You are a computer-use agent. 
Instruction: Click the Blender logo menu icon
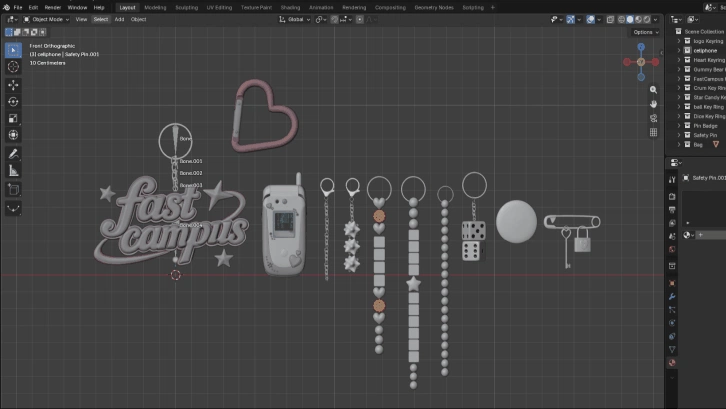6,7
